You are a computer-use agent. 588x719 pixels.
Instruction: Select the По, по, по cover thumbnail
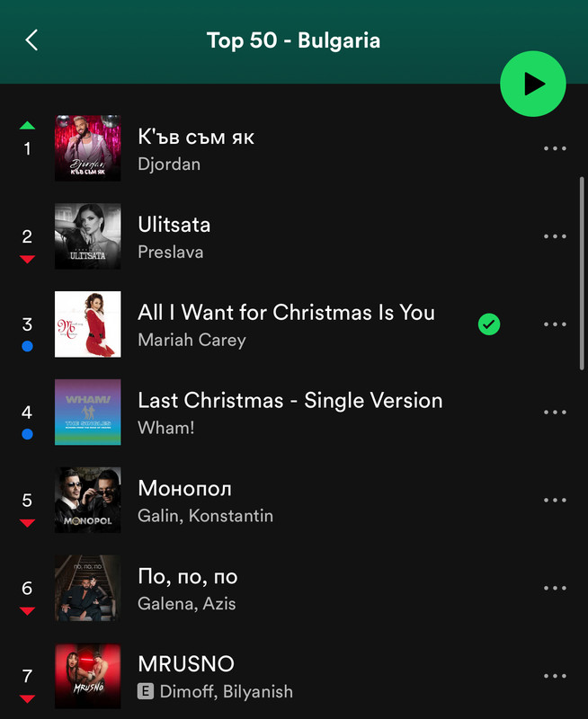point(87,588)
